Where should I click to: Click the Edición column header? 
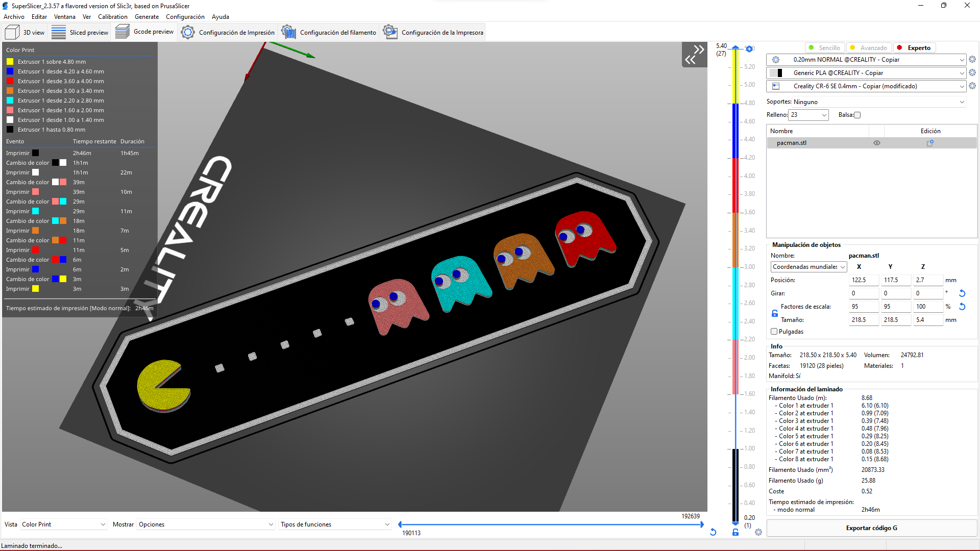[930, 131]
